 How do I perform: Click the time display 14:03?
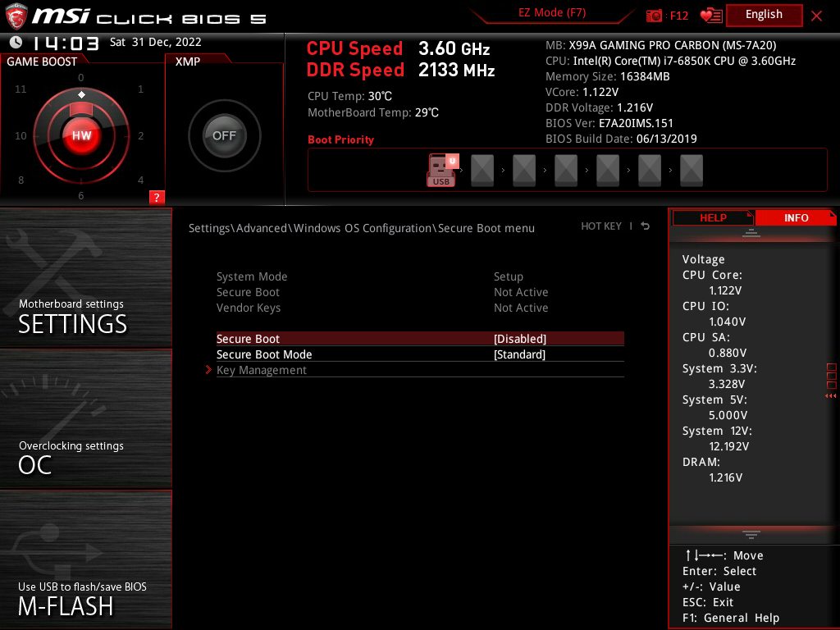coord(66,43)
